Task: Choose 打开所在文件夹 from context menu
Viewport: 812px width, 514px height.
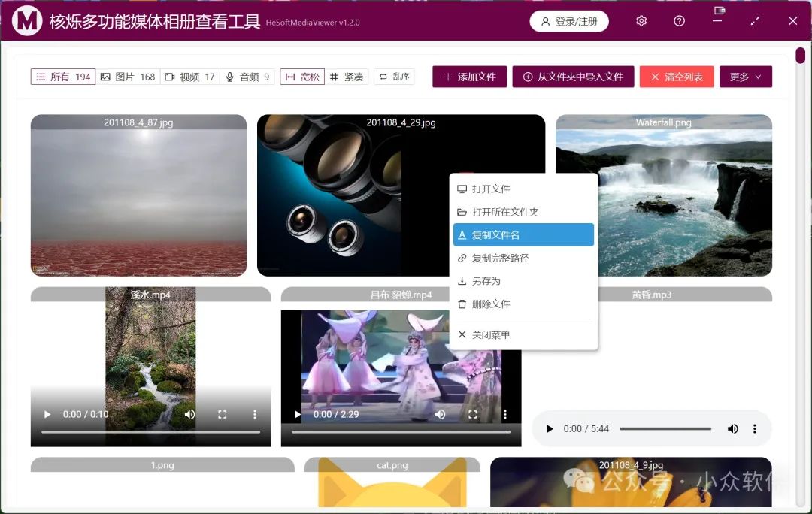Action: tap(523, 212)
